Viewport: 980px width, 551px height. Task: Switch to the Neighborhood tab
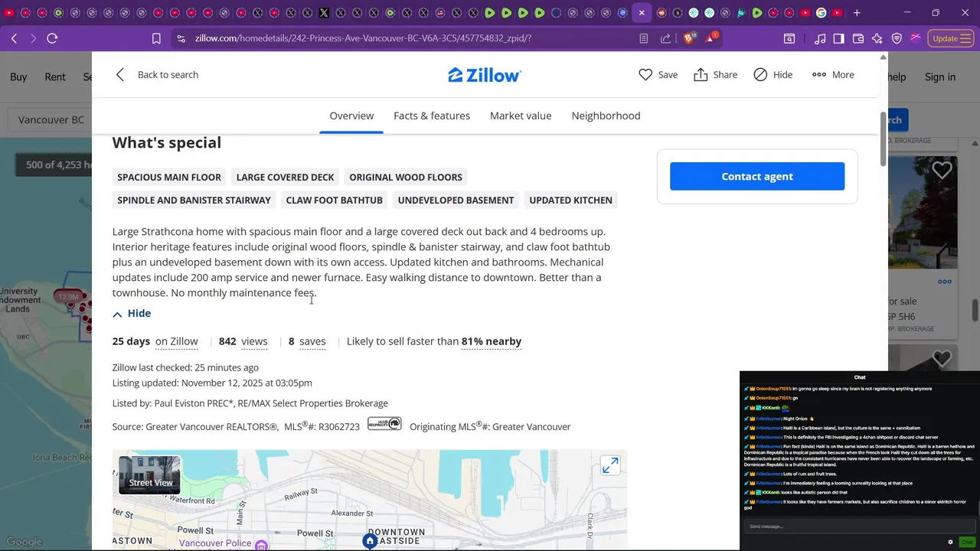[x=606, y=116]
